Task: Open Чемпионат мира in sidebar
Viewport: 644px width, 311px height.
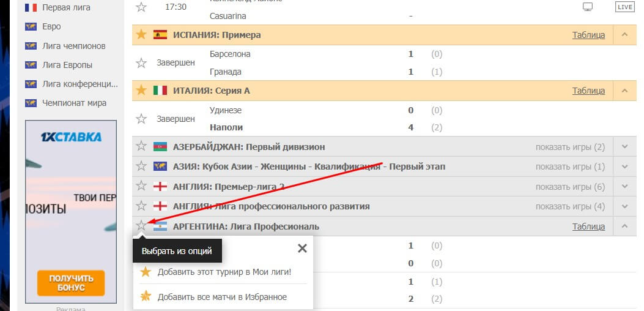Action: point(75,103)
